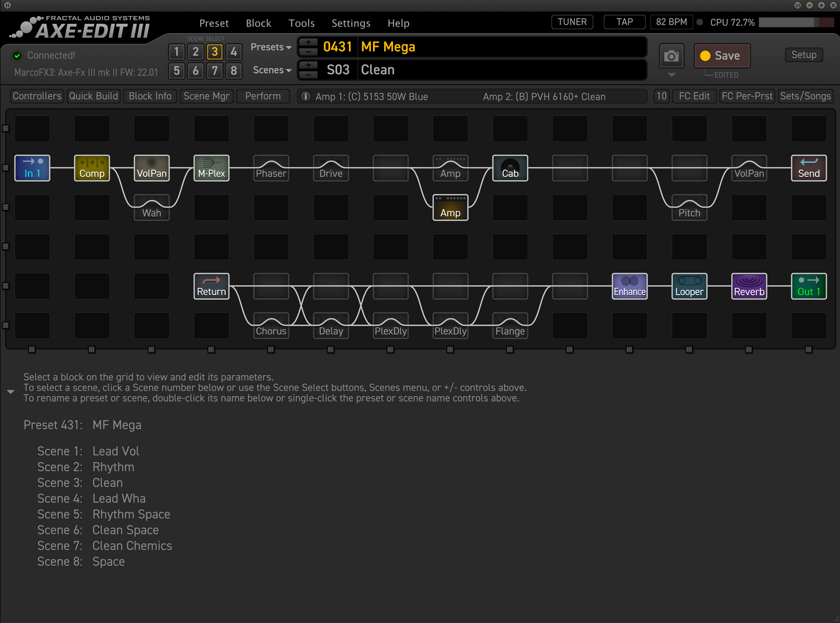840x623 pixels.
Task: Toggle the TUNER button
Action: point(572,22)
